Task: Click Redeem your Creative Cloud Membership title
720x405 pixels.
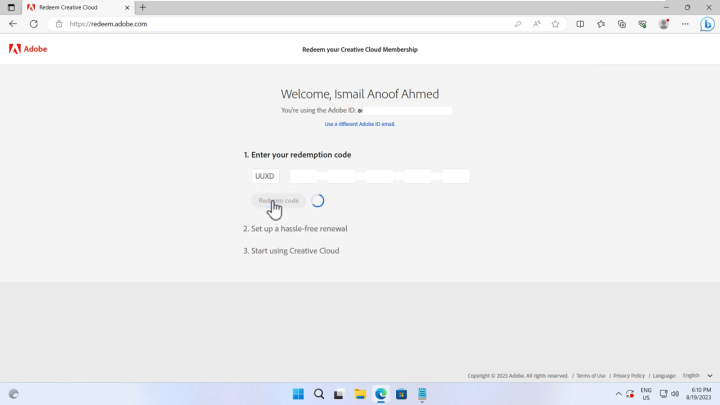Action: [x=360, y=50]
